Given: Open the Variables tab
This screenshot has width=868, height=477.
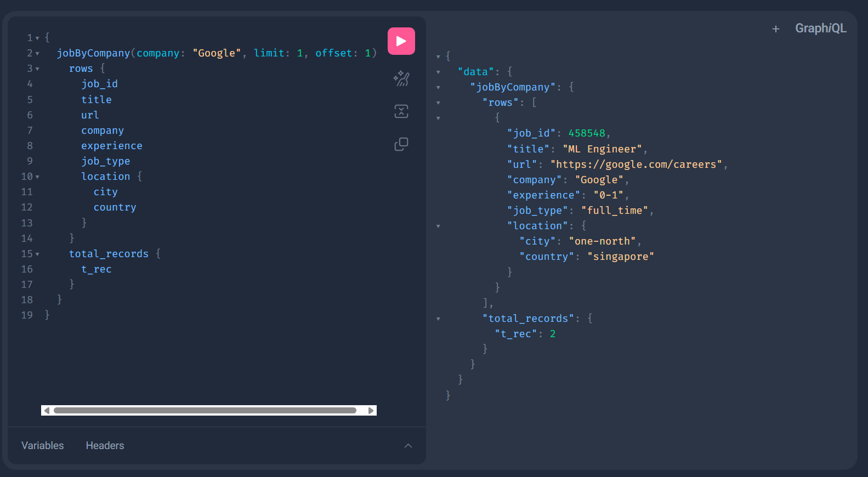Looking at the screenshot, I should (43, 446).
